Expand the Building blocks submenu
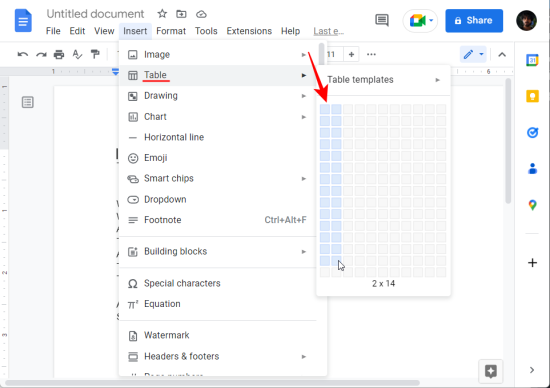Image resolution: width=550 pixels, height=388 pixels. [217, 252]
